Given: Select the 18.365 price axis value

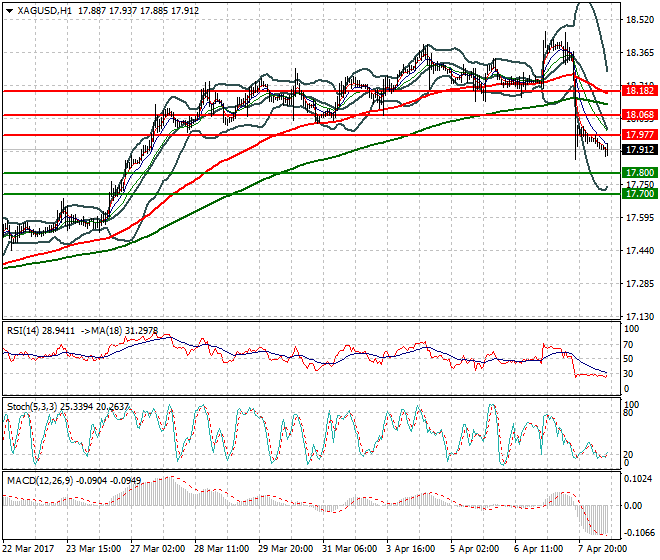Looking at the screenshot, I should pos(640,53).
